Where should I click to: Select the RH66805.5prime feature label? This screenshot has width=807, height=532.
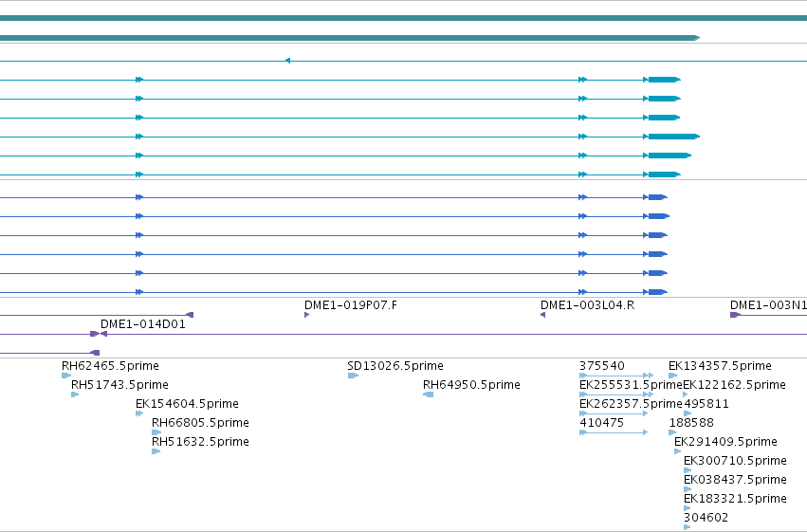pos(200,423)
